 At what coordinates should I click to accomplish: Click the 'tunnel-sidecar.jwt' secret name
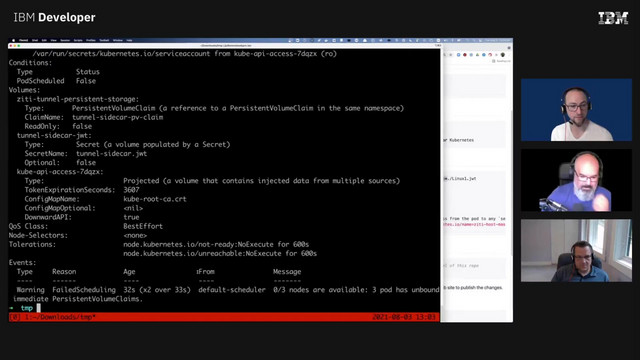pos(111,153)
